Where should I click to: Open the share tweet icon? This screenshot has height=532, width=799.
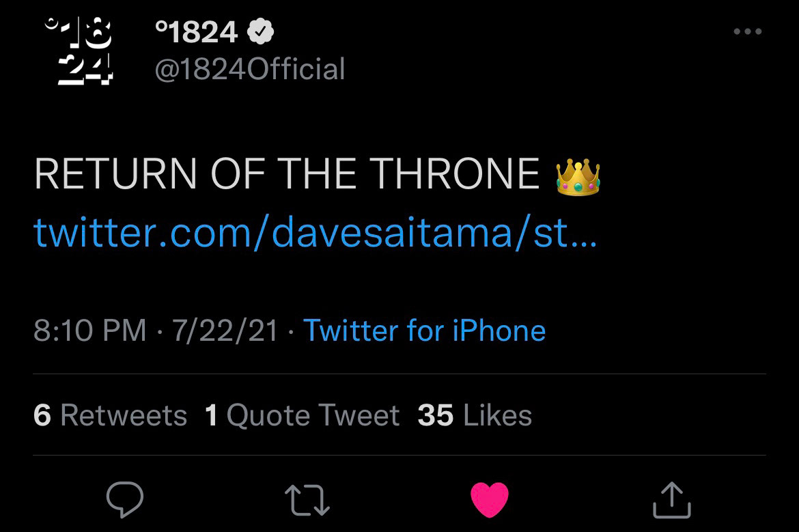[x=672, y=499]
